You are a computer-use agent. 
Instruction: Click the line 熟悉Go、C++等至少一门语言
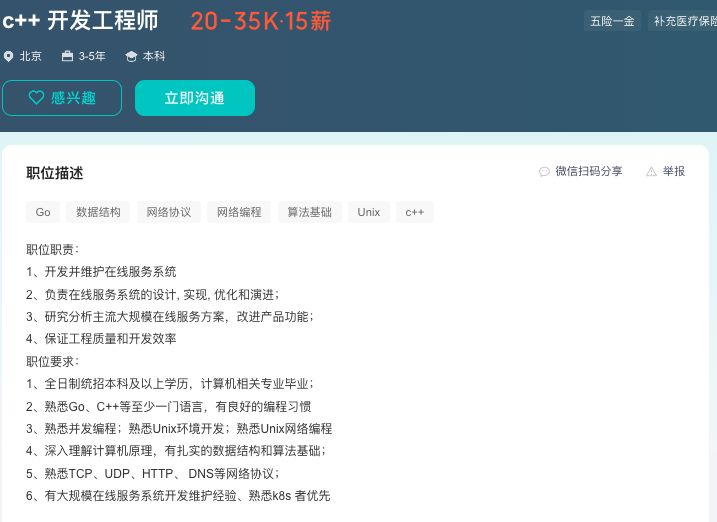point(169,406)
